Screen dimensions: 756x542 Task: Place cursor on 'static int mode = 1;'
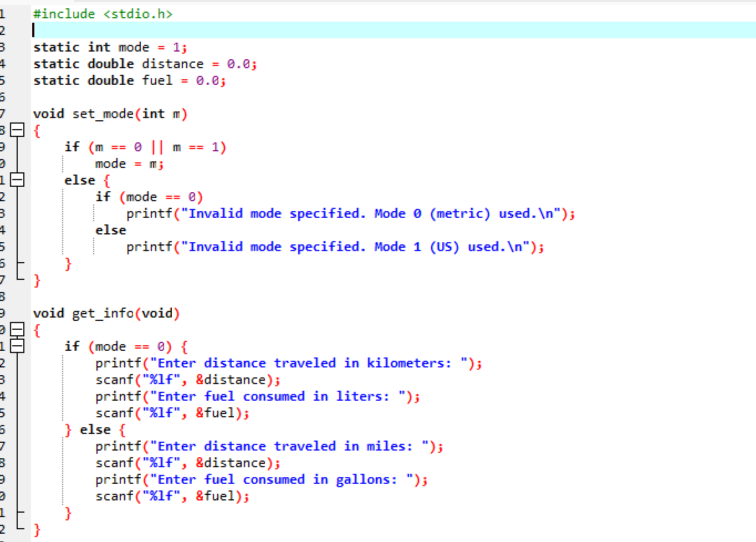(110, 47)
